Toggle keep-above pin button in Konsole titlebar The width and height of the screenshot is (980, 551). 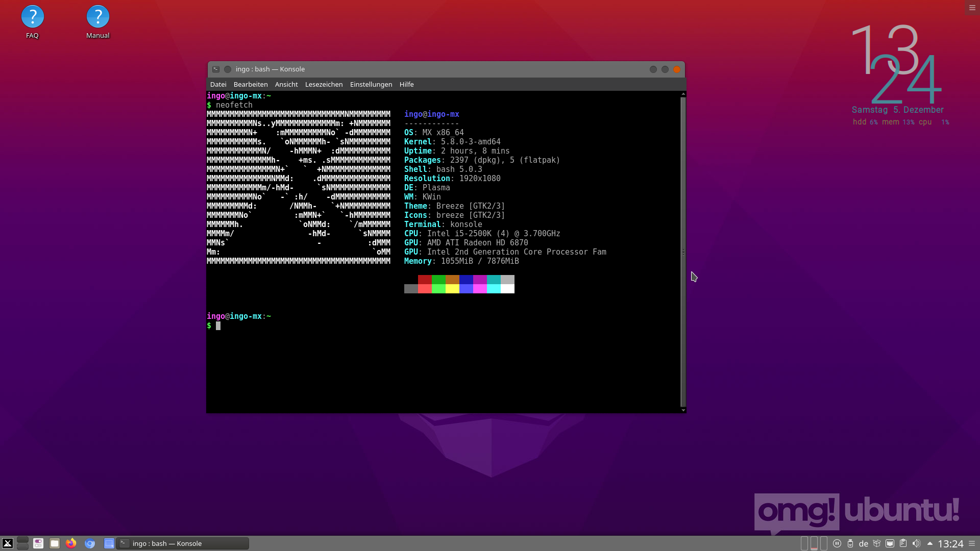pos(228,69)
